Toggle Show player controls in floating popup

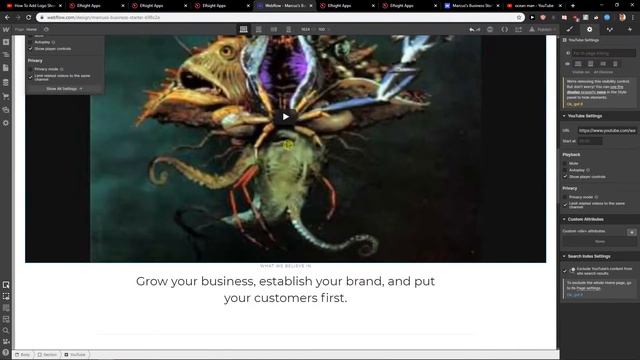click(x=31, y=49)
